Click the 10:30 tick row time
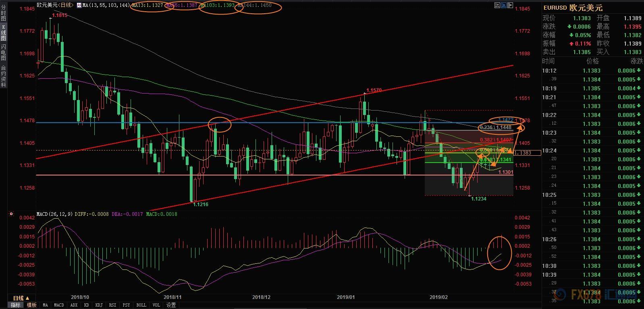The width and height of the screenshot is (644, 309). click(549, 266)
